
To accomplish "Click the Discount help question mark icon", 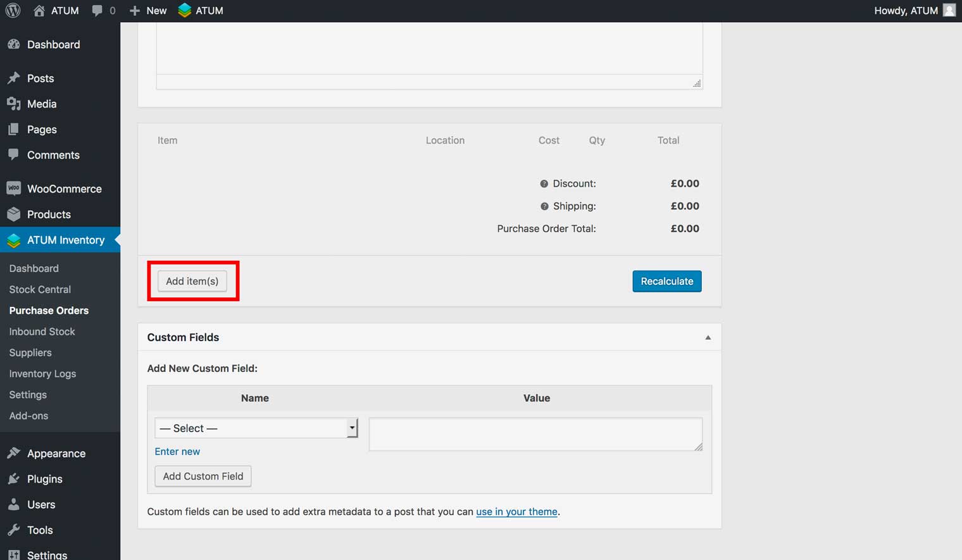I will point(544,184).
